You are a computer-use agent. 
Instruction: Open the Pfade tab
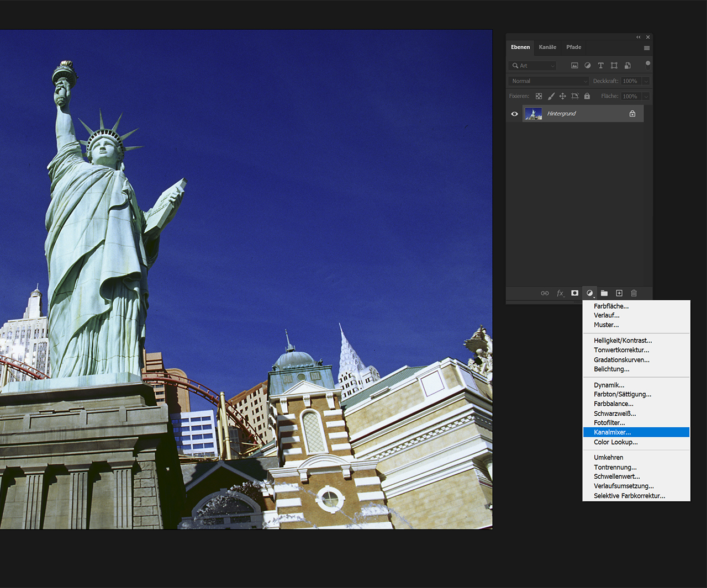pyautogui.click(x=573, y=47)
